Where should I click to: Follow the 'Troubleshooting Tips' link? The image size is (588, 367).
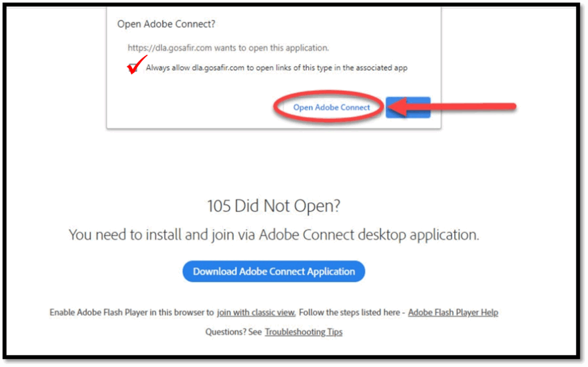click(303, 332)
